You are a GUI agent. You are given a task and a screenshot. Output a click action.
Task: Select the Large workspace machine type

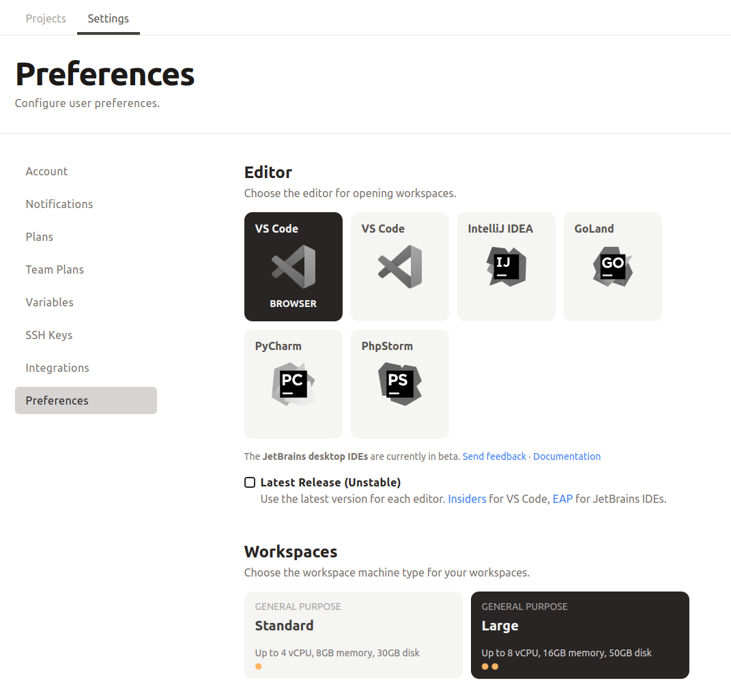tap(579, 635)
